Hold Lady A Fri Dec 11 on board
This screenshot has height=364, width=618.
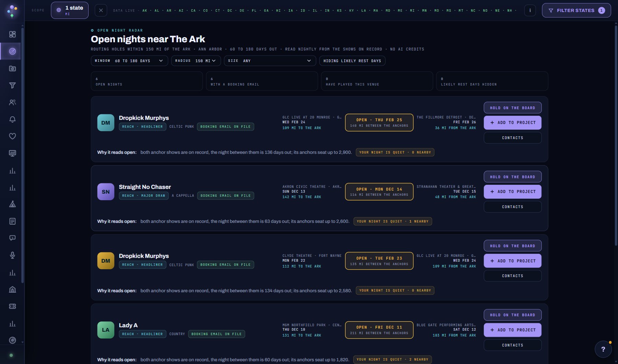pos(513,315)
